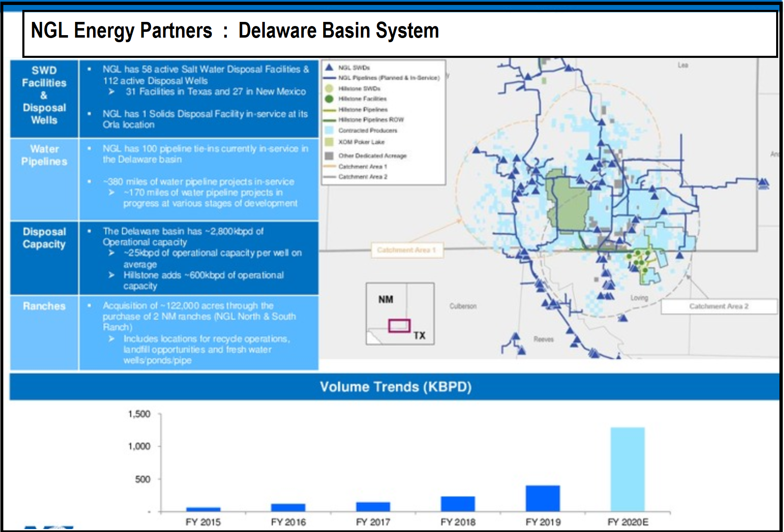Click the 'TX' label in the inset map

click(420, 336)
